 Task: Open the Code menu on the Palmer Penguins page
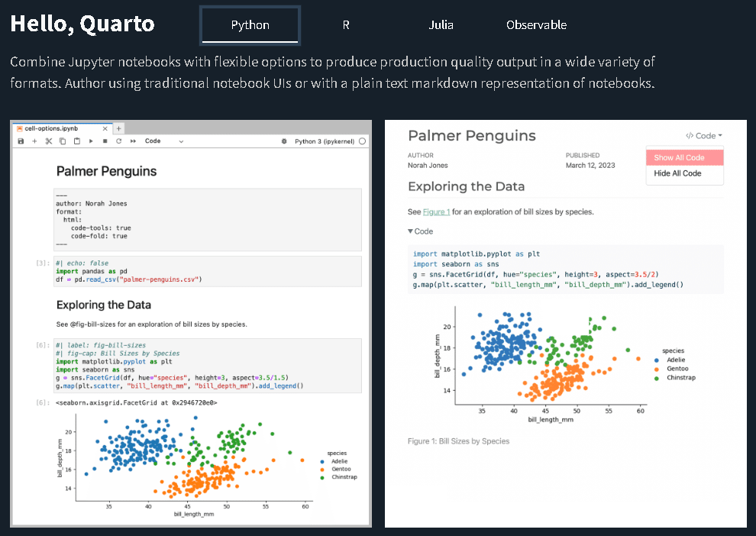click(x=702, y=135)
